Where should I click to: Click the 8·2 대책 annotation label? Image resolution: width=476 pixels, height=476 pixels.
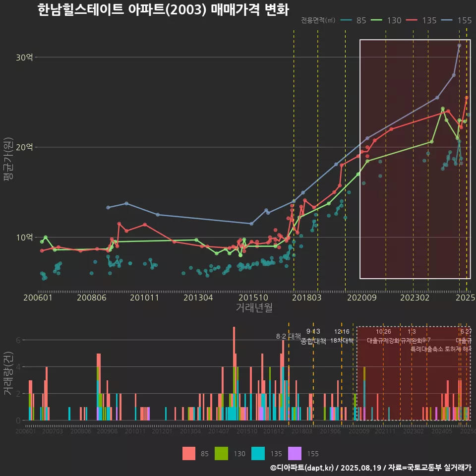click(x=288, y=337)
